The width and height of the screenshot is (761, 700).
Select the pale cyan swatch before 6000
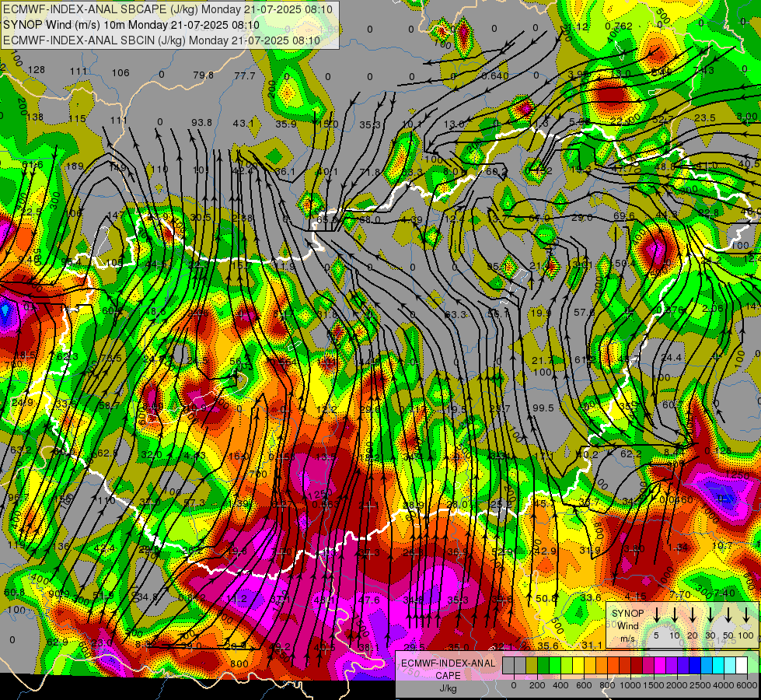coord(731,666)
